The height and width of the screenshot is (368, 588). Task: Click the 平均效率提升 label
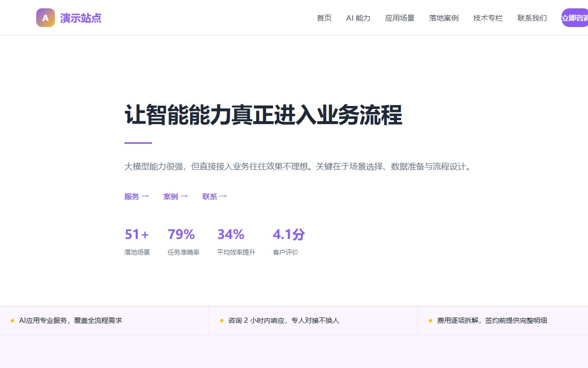pyautogui.click(x=236, y=252)
